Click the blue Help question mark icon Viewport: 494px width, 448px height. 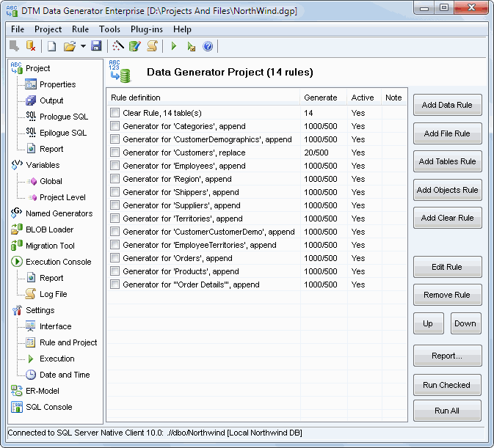[x=208, y=47]
